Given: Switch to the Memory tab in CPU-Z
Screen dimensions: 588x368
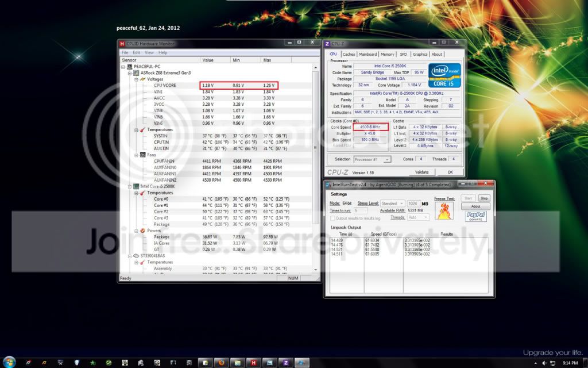Looking at the screenshot, I should point(388,55).
